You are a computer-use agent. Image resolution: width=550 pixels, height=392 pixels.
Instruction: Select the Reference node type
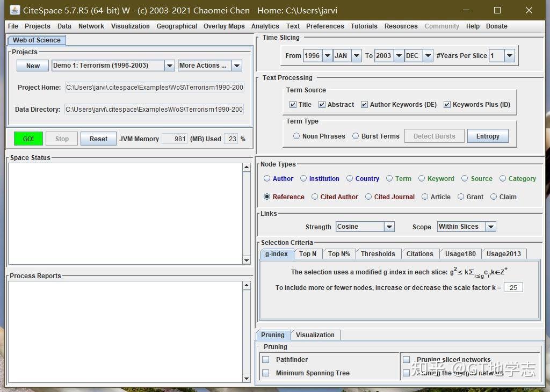(x=267, y=197)
